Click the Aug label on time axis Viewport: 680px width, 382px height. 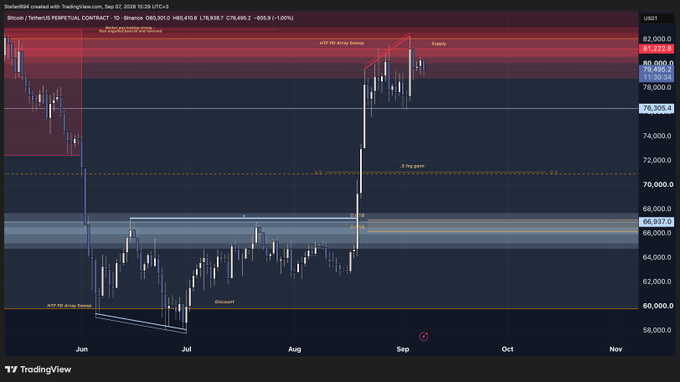[294, 349]
